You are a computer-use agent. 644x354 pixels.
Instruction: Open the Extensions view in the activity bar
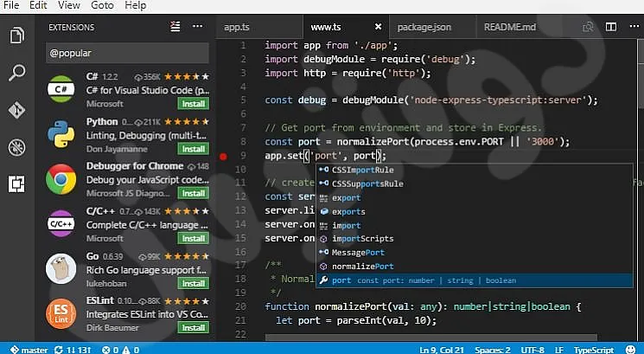(16, 183)
